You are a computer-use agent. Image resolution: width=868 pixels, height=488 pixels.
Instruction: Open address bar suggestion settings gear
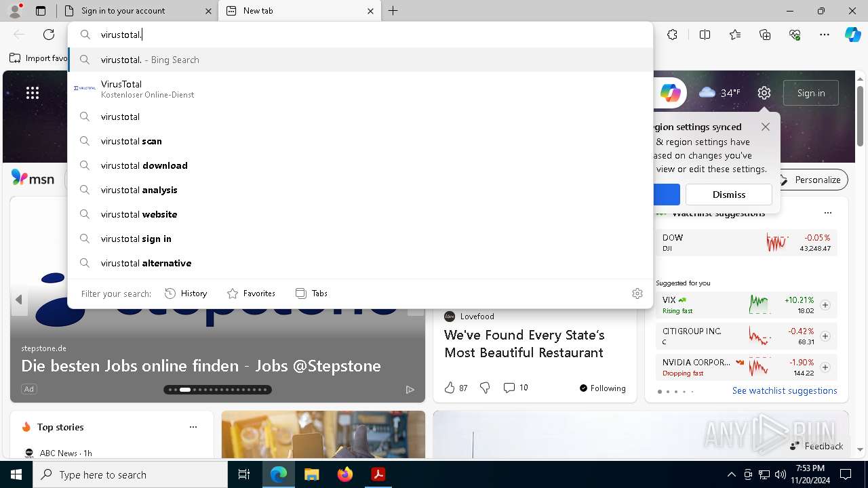(637, 293)
